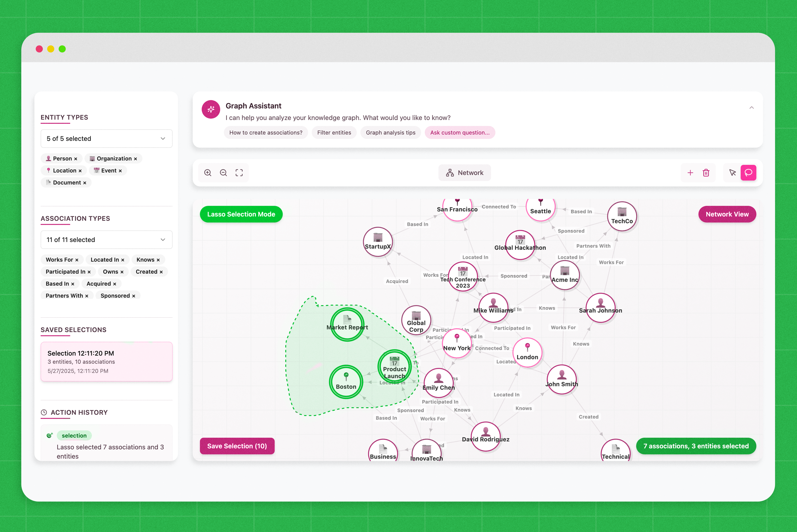
Task: Click the trash delete icon
Action: tap(706, 173)
